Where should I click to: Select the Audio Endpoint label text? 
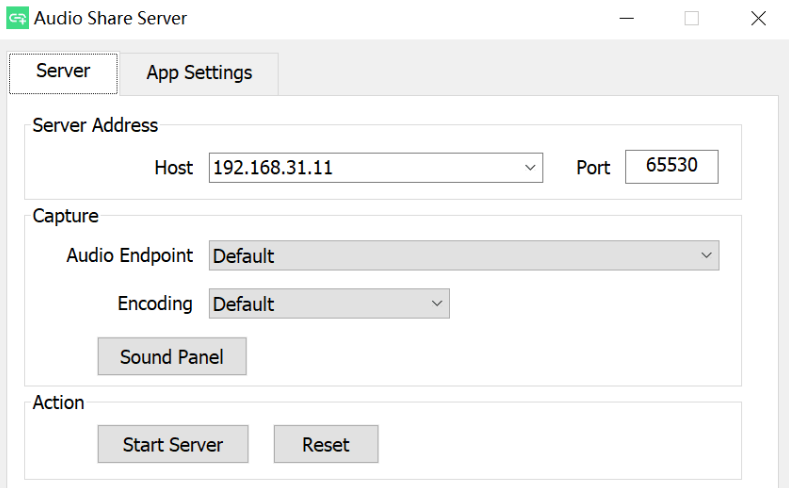pyautogui.click(x=129, y=255)
